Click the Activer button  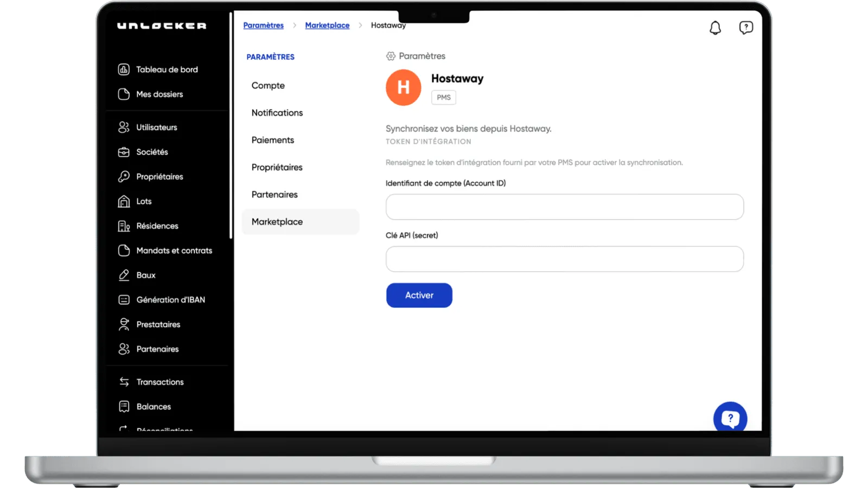pyautogui.click(x=419, y=295)
